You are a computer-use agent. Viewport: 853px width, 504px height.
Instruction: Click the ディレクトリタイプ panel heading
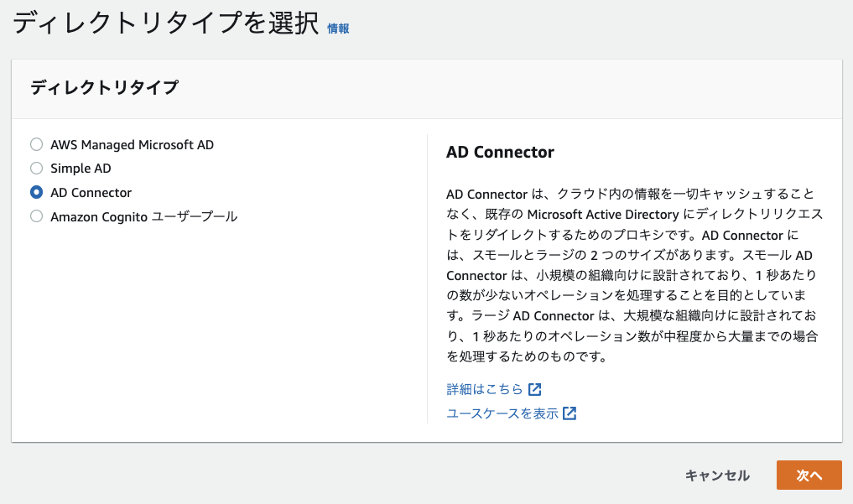pyautogui.click(x=104, y=87)
